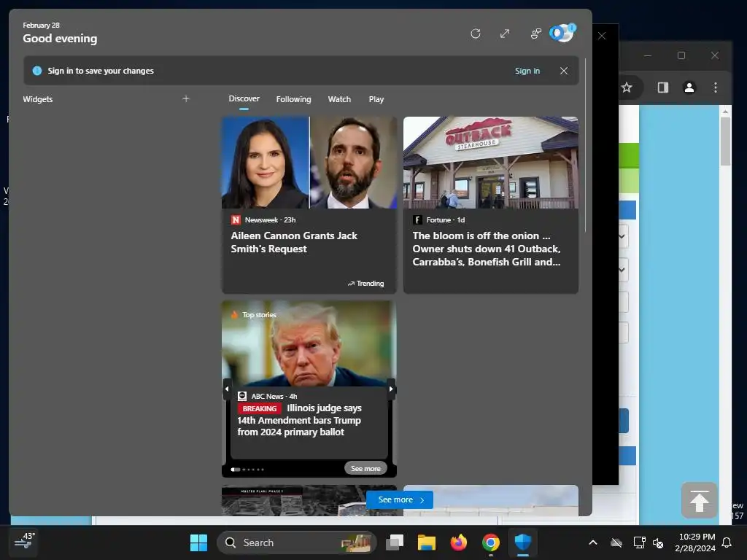Viewport: 747px width, 560px height.
Task: Open the Master Plan aerial map thumbnail
Action: click(x=293, y=500)
